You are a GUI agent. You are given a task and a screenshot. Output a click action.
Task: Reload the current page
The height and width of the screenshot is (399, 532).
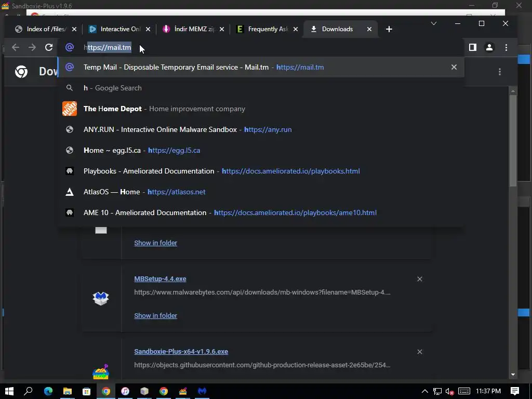pos(49,47)
